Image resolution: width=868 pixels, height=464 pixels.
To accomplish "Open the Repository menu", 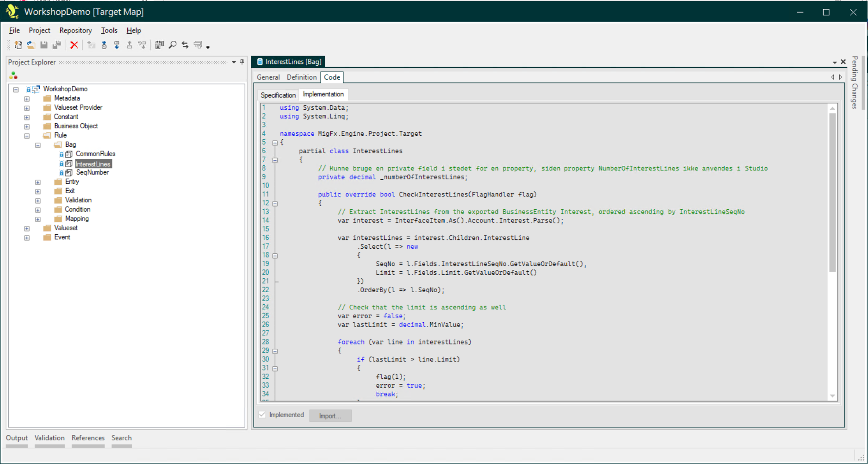I will pyautogui.click(x=75, y=31).
